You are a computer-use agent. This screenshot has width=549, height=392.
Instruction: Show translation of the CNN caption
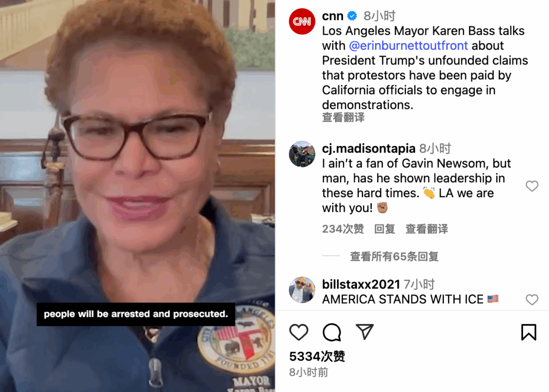point(343,117)
